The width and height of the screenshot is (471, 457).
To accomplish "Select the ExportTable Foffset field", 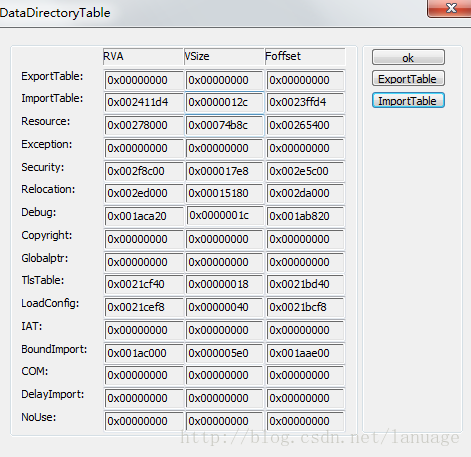I will [x=305, y=80].
